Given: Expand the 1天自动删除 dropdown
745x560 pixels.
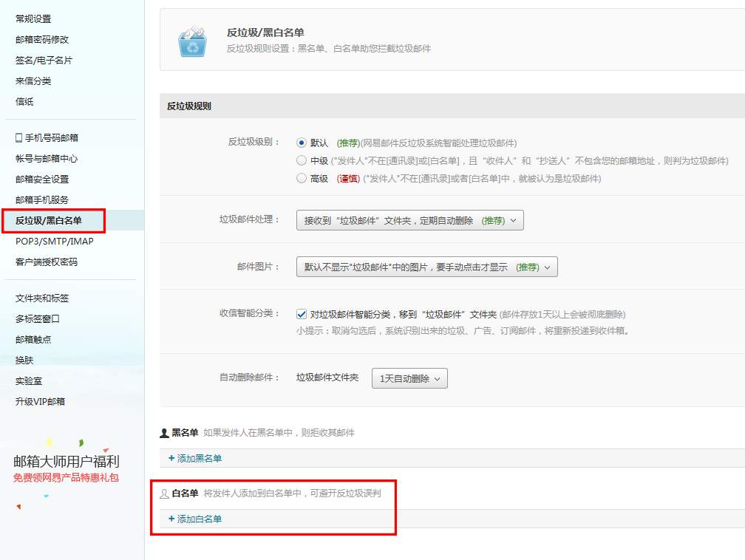Looking at the screenshot, I should click(409, 378).
